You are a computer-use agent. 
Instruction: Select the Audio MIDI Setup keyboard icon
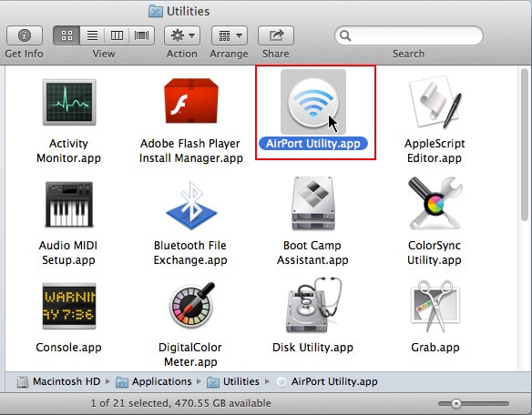click(x=69, y=204)
